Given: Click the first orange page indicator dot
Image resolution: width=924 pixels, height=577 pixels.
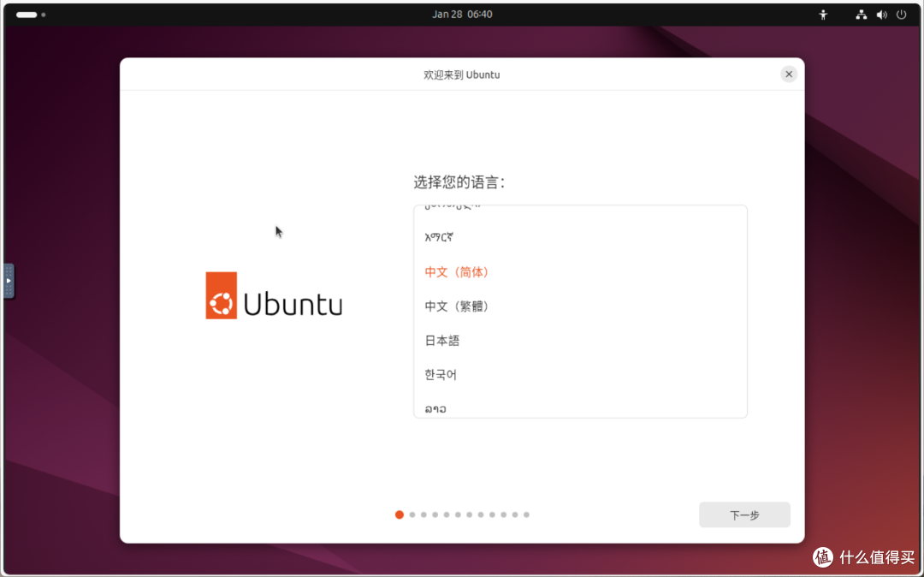Looking at the screenshot, I should pyautogui.click(x=399, y=515).
